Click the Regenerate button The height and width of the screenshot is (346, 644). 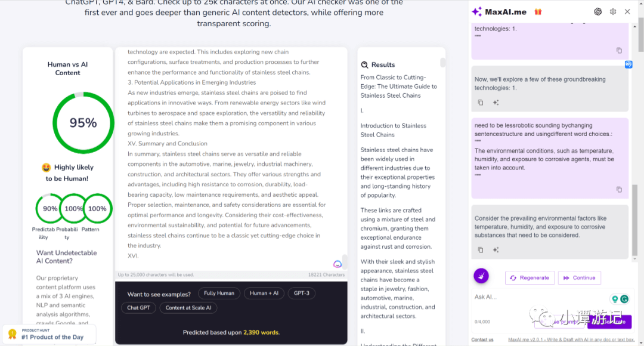coord(530,278)
